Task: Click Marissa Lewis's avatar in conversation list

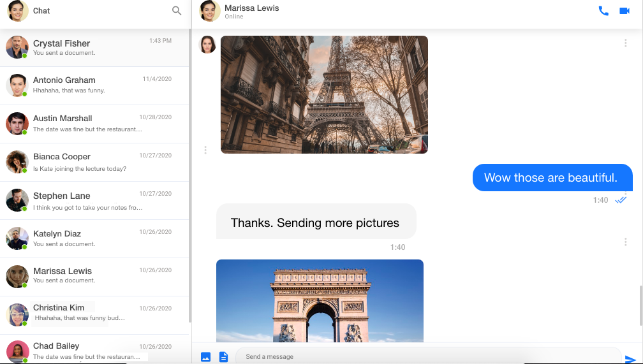Action: coord(17,276)
